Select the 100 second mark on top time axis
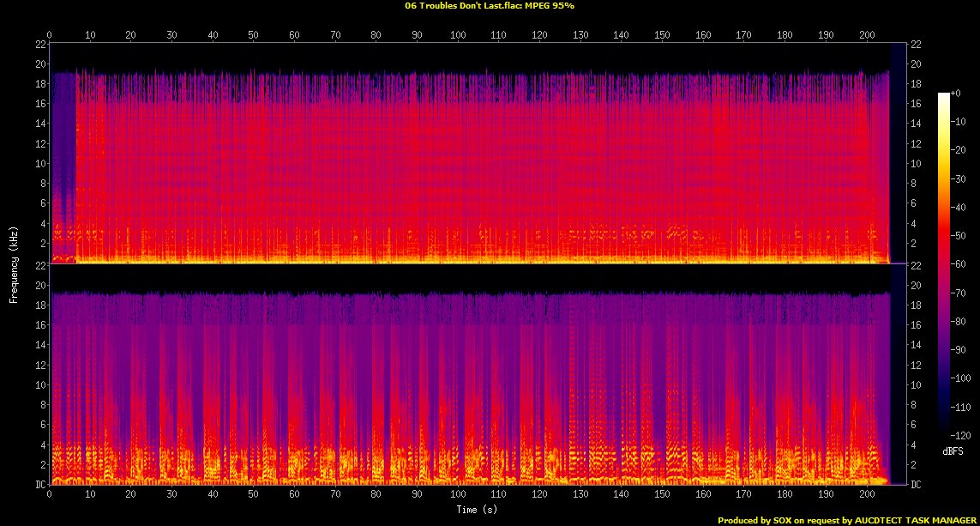Screen dimensions: 980x526 tap(458, 35)
